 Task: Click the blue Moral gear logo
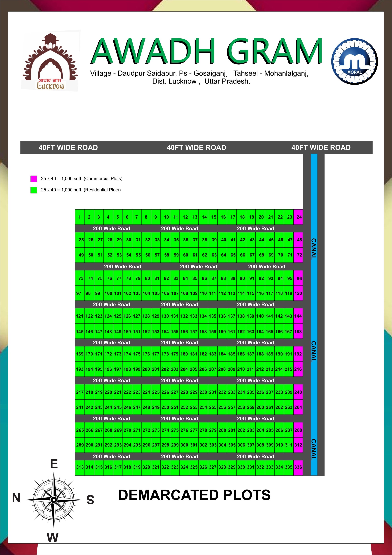tap(354, 61)
